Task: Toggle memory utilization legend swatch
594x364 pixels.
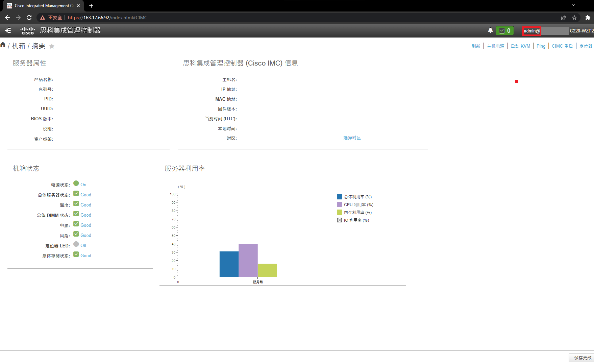Action: click(340, 212)
